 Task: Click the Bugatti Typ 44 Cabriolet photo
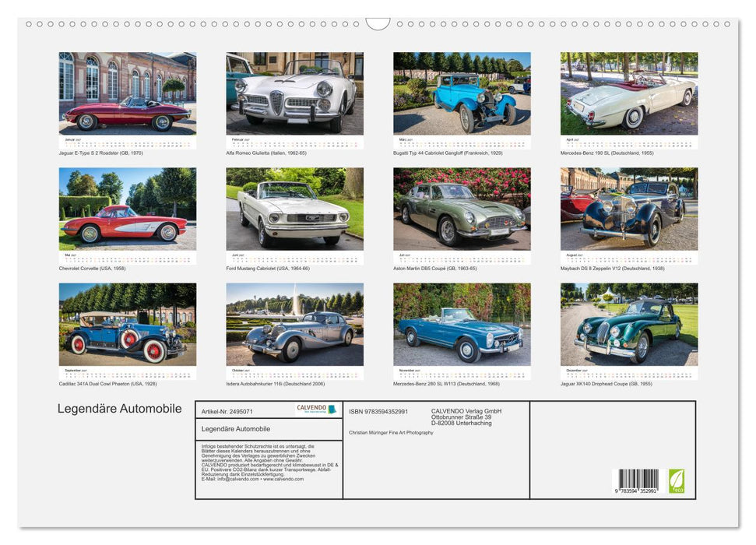pos(462,93)
